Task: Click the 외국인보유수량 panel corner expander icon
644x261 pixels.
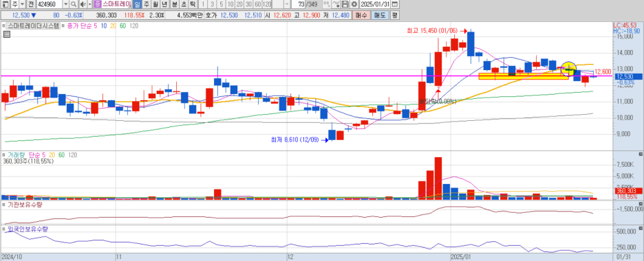Action: (641, 228)
